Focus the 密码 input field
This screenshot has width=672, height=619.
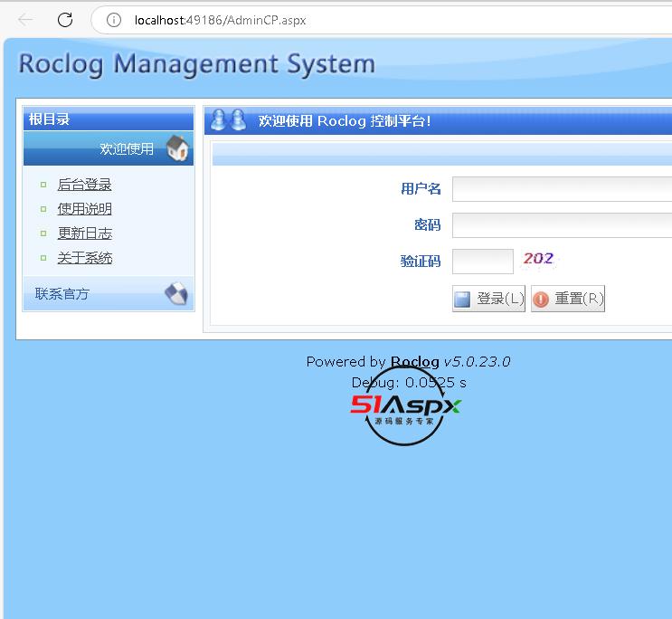point(562,225)
